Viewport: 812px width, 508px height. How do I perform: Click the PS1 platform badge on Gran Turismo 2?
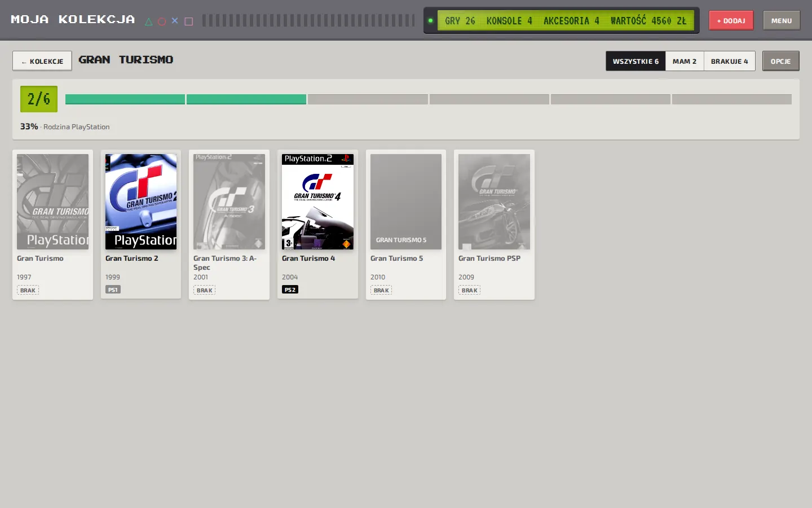pos(113,290)
